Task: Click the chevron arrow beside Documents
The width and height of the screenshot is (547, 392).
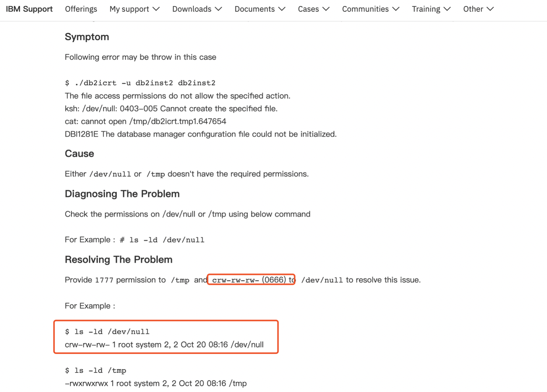Action: (282, 9)
